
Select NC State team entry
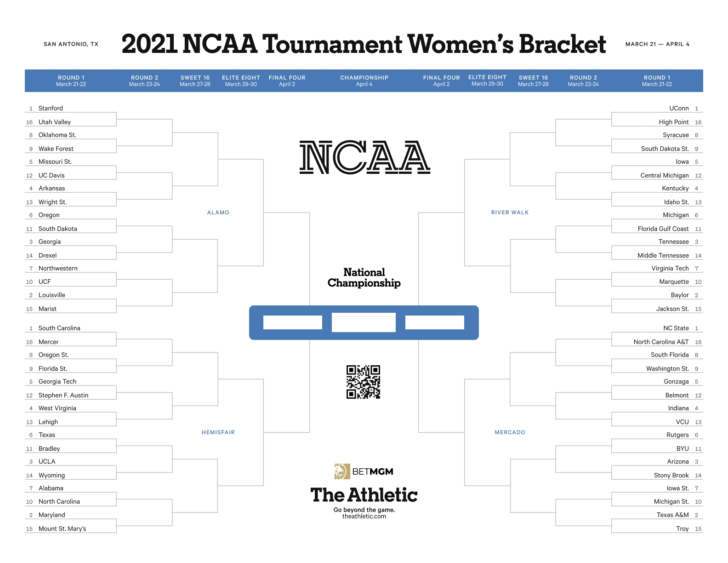click(676, 328)
